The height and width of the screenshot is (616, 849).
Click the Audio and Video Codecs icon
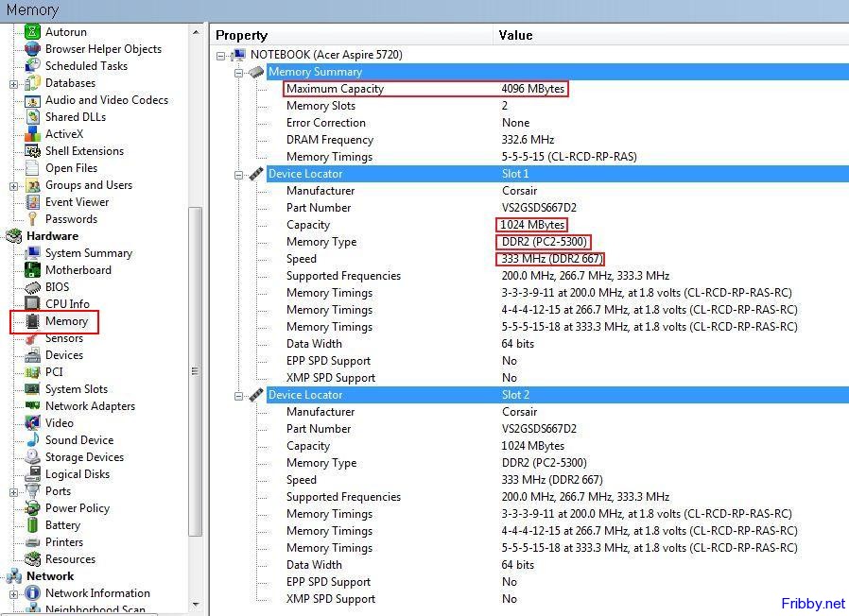click(32, 100)
